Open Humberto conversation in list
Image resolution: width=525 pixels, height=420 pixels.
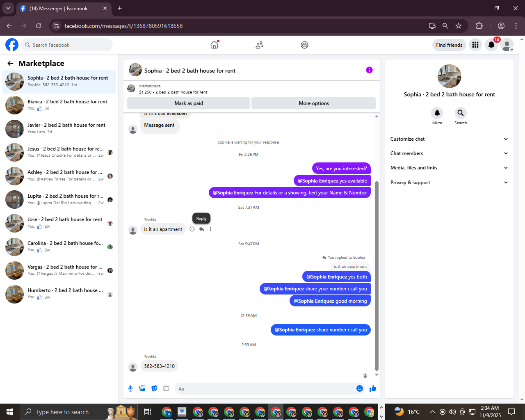(x=59, y=294)
